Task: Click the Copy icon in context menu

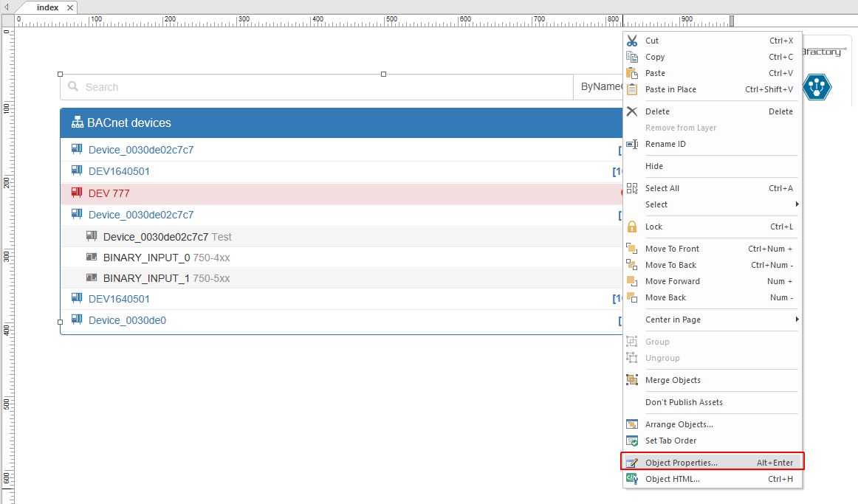Action: pos(632,57)
